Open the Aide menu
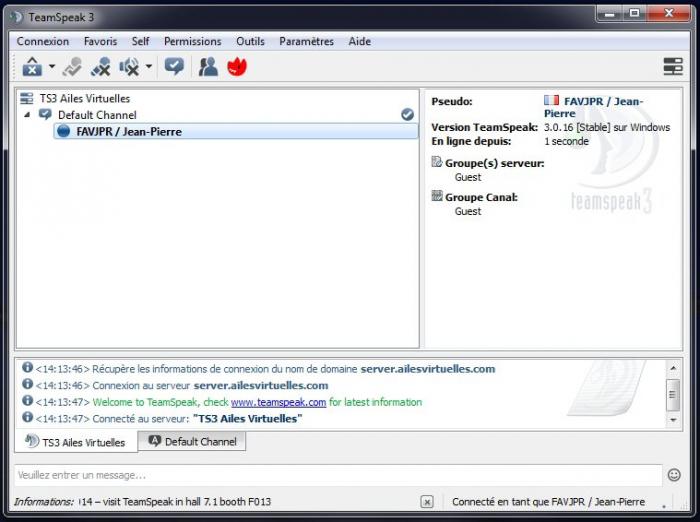Image resolution: width=700 pixels, height=522 pixels. coord(359,41)
